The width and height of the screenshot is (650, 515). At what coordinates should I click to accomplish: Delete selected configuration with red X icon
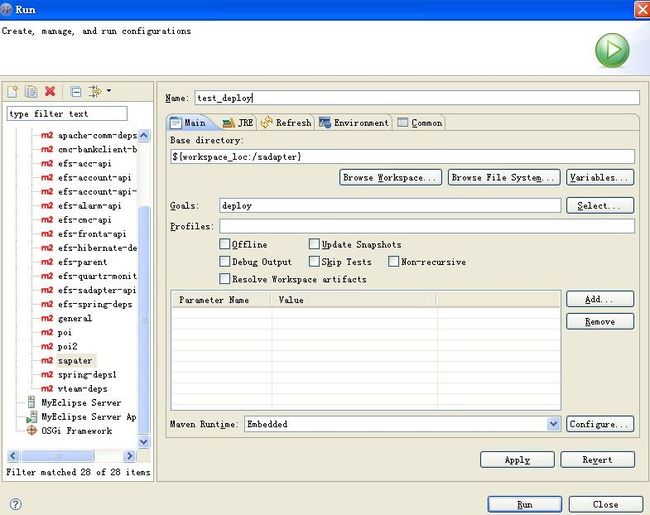coord(50,91)
